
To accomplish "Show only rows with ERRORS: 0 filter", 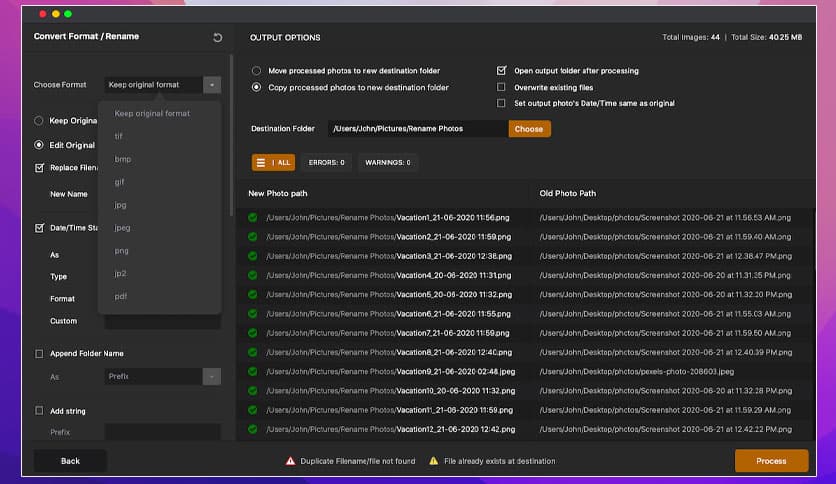I will coord(326,163).
